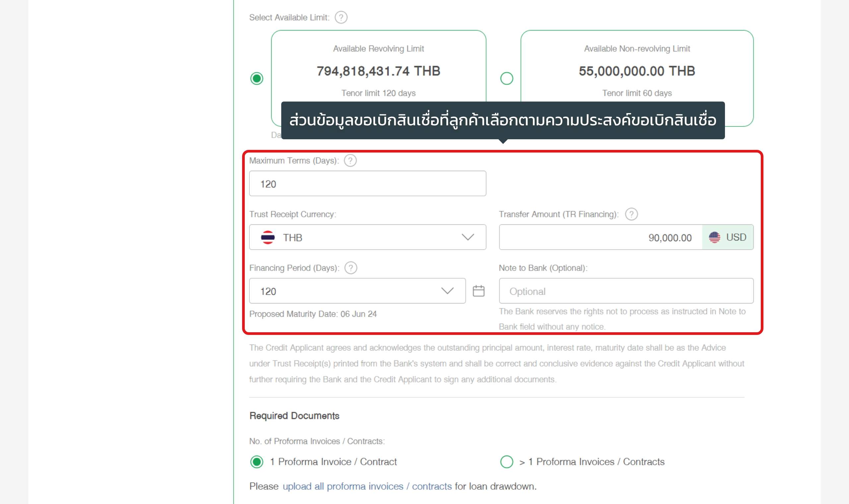Screen dimensions: 849x504
Task: Click the Maximum Terms input showing 120
Action: 367,183
